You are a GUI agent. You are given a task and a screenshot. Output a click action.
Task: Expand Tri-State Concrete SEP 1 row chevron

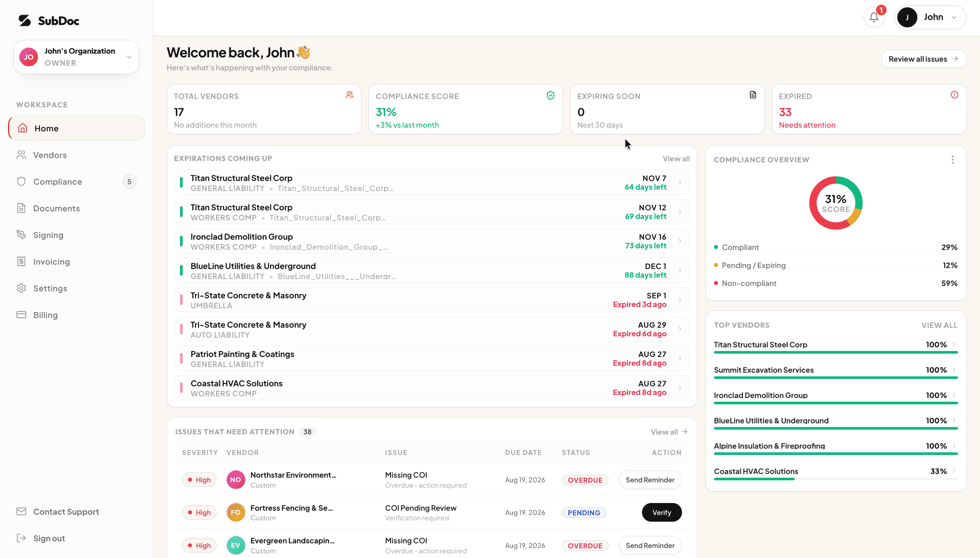(680, 300)
